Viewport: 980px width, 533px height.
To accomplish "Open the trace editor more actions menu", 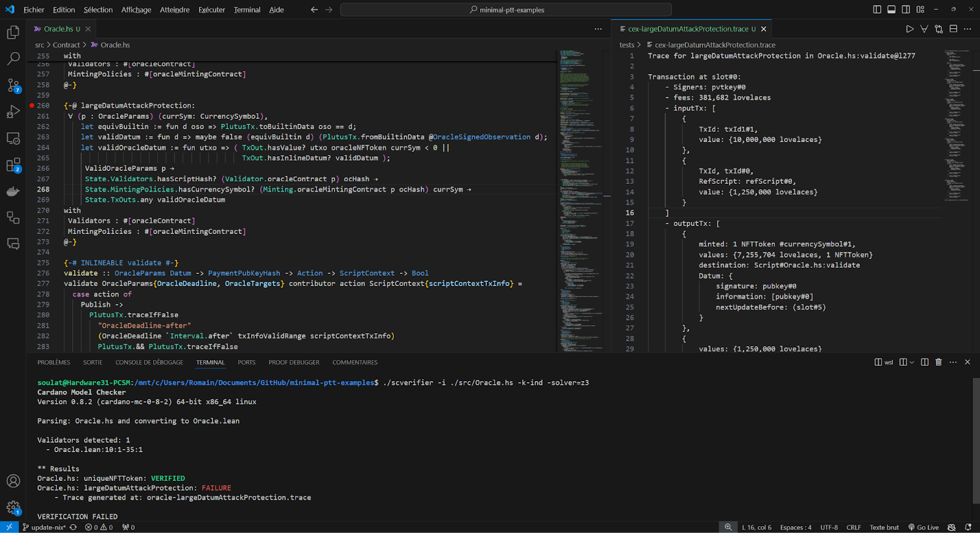I will (x=968, y=29).
